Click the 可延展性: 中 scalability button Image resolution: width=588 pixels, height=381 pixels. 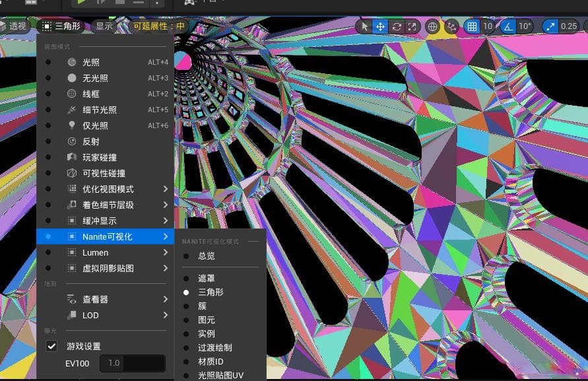point(159,26)
